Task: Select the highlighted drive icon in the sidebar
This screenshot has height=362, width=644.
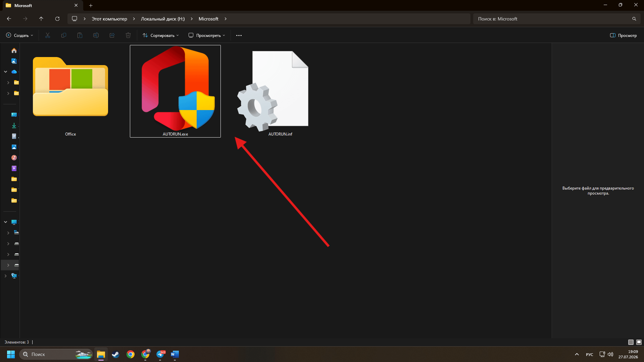Action: tap(16, 265)
